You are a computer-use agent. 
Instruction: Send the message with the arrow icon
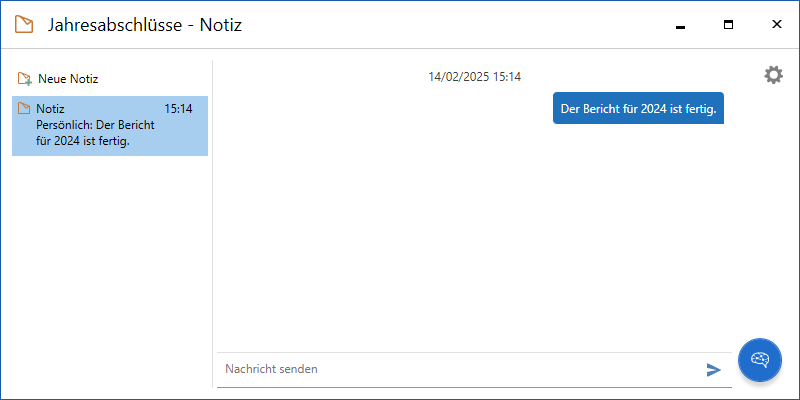click(x=713, y=370)
